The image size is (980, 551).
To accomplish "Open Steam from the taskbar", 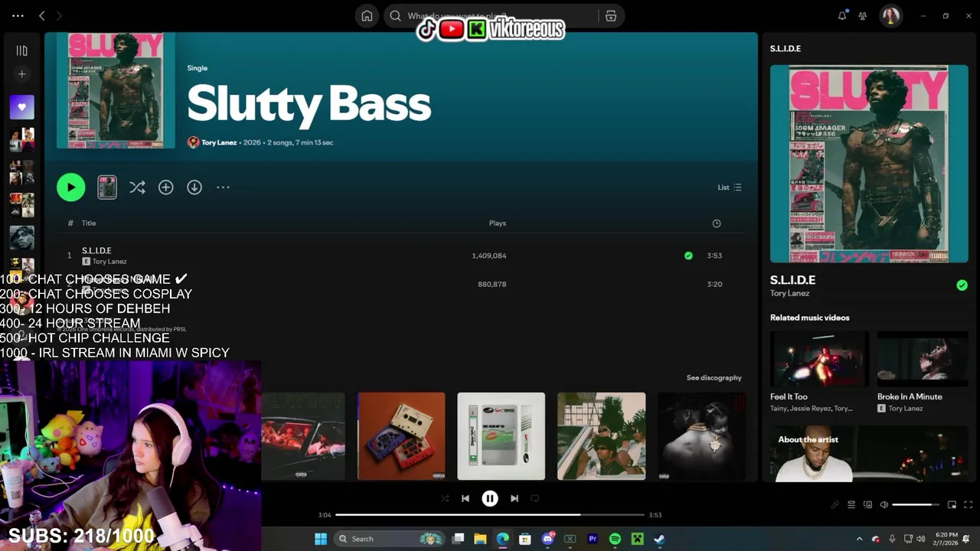I will tap(659, 539).
